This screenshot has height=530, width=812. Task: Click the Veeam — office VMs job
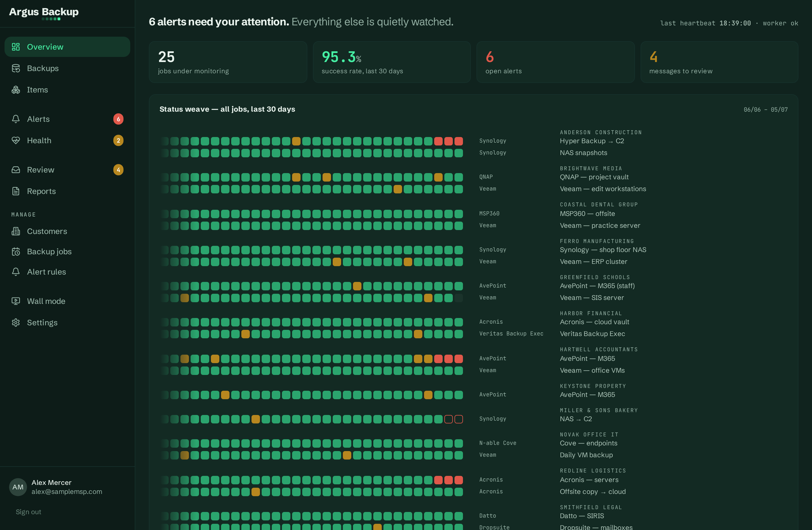pyautogui.click(x=592, y=370)
